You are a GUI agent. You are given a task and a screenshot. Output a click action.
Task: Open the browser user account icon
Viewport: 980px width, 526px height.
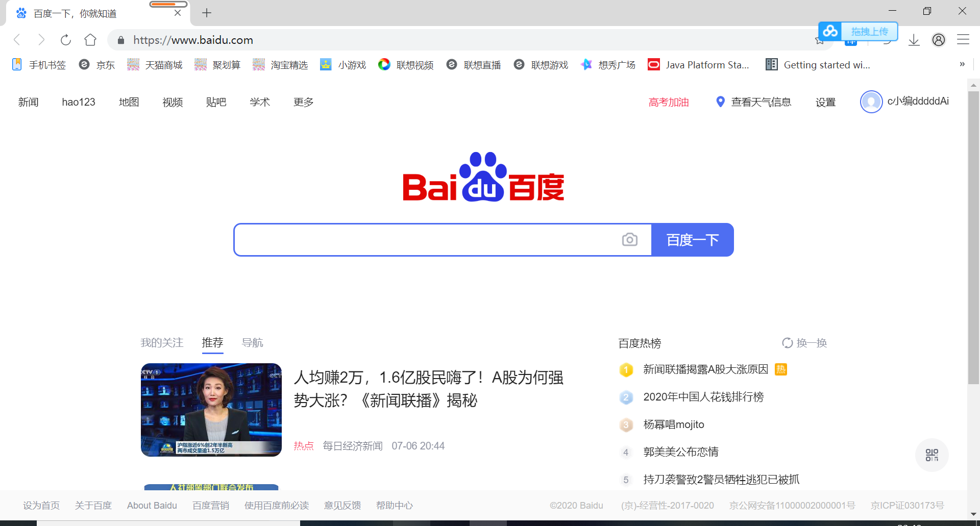[939, 40]
